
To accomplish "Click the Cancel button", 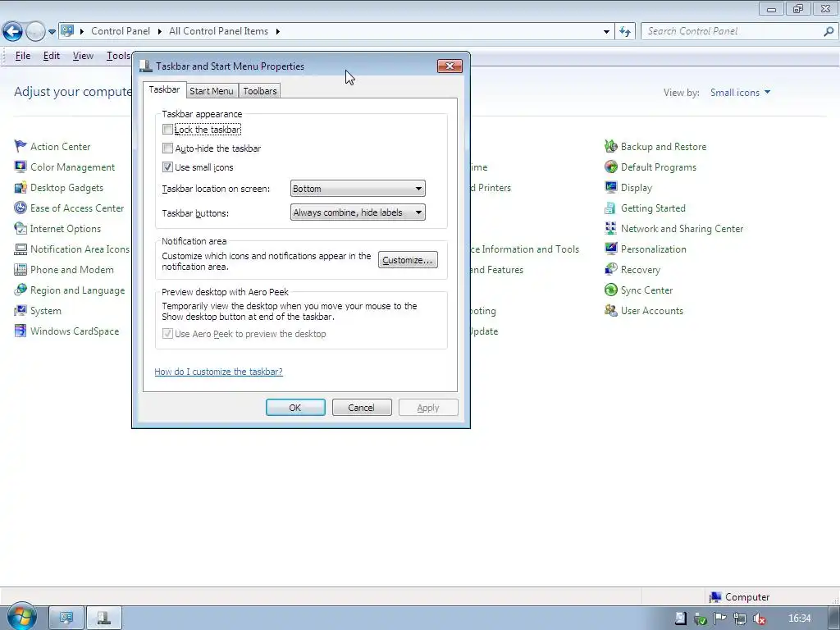I will click(x=362, y=408).
